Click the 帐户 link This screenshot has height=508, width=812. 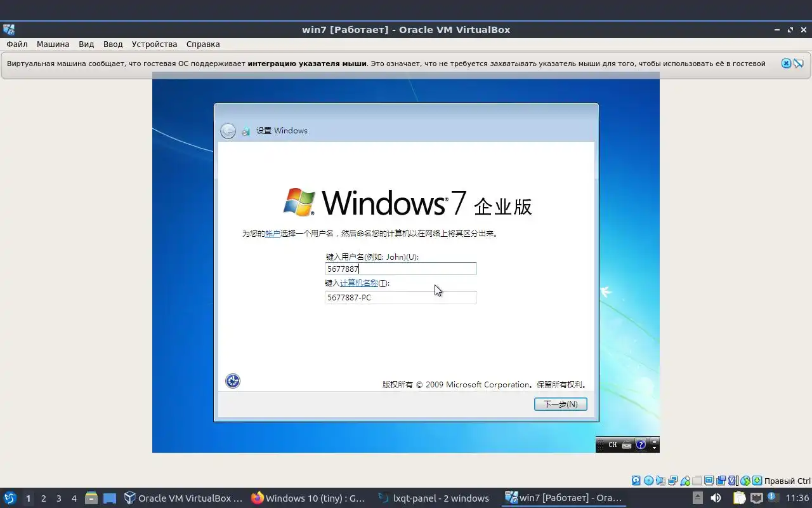tap(272, 233)
